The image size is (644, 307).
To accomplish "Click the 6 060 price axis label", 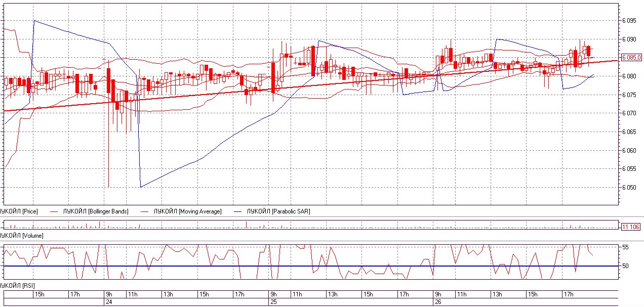I will coord(629,150).
